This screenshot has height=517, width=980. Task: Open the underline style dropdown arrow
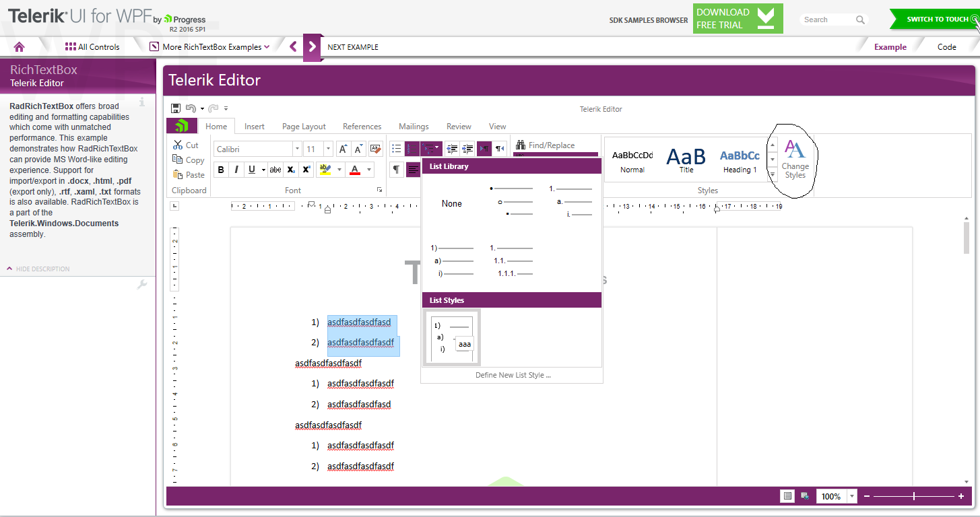(263, 170)
